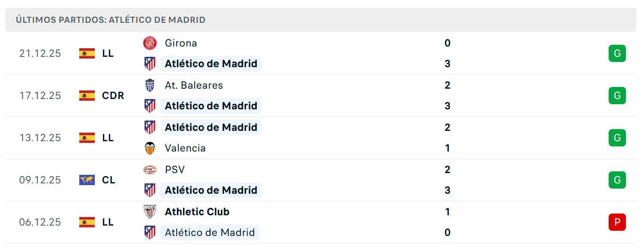Click the At. Baleares team crest

[150, 85]
